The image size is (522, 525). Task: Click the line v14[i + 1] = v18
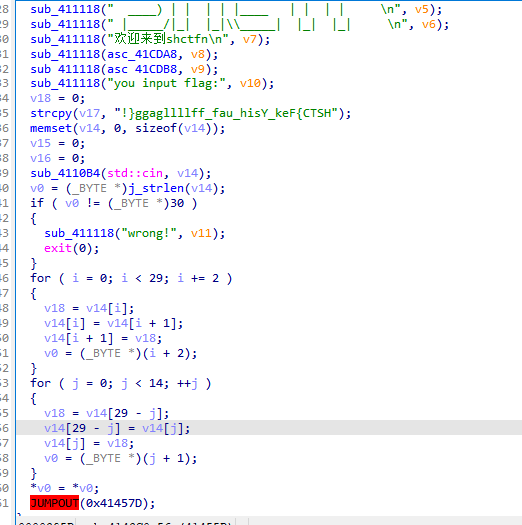[103, 338]
